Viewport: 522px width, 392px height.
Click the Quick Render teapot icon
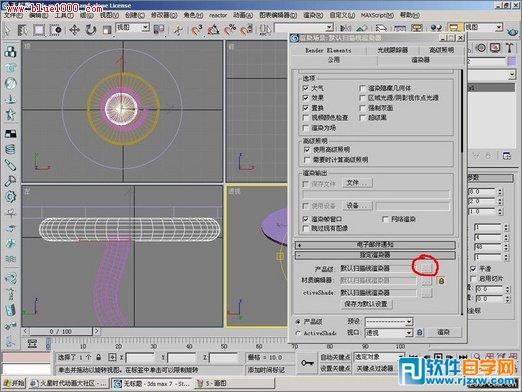[x=514, y=32]
